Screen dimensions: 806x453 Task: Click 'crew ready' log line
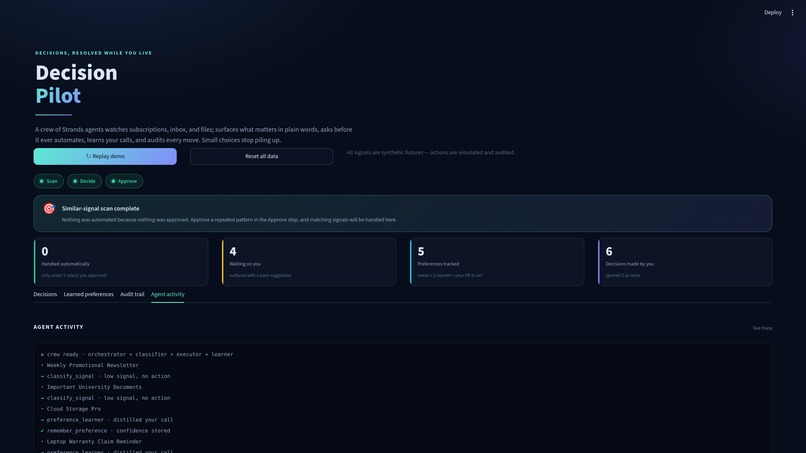pyautogui.click(x=137, y=354)
